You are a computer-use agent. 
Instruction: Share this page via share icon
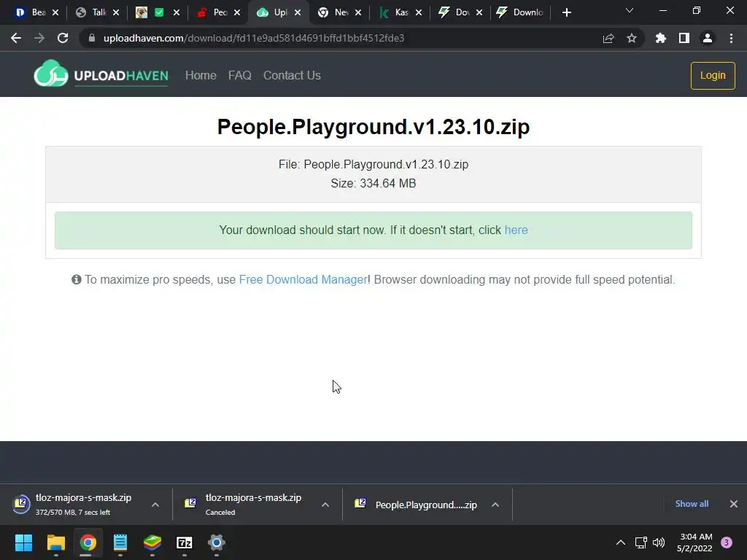(x=608, y=38)
